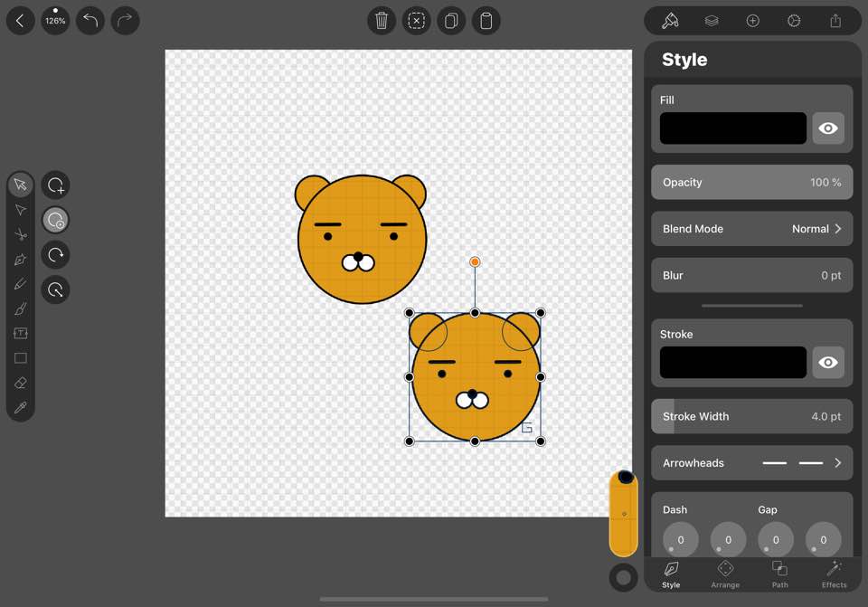Switch to the Arrange tab
Viewport: 868px width, 607px height.
pyautogui.click(x=725, y=574)
